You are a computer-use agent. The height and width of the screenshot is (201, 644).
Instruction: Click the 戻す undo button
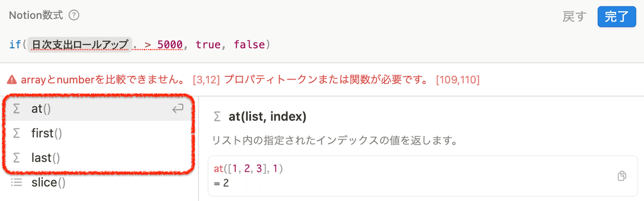(575, 17)
